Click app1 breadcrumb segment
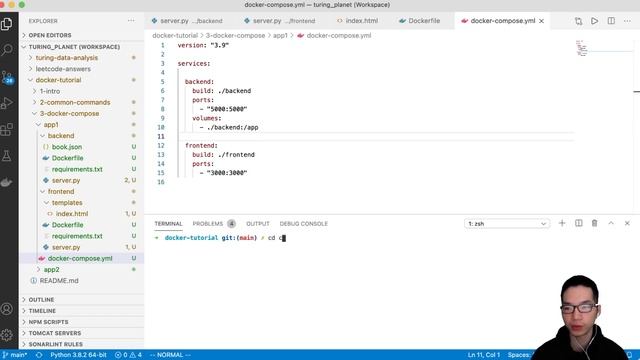This screenshot has width=640, height=360. pos(280,36)
